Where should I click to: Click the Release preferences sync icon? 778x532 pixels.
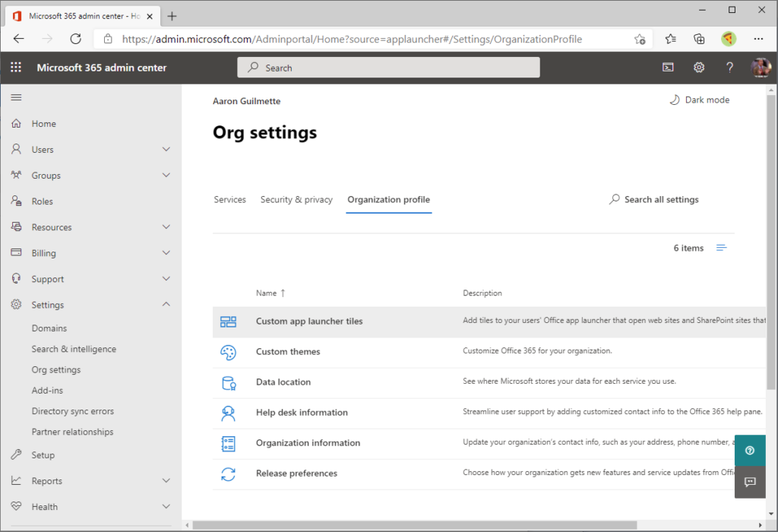(229, 473)
